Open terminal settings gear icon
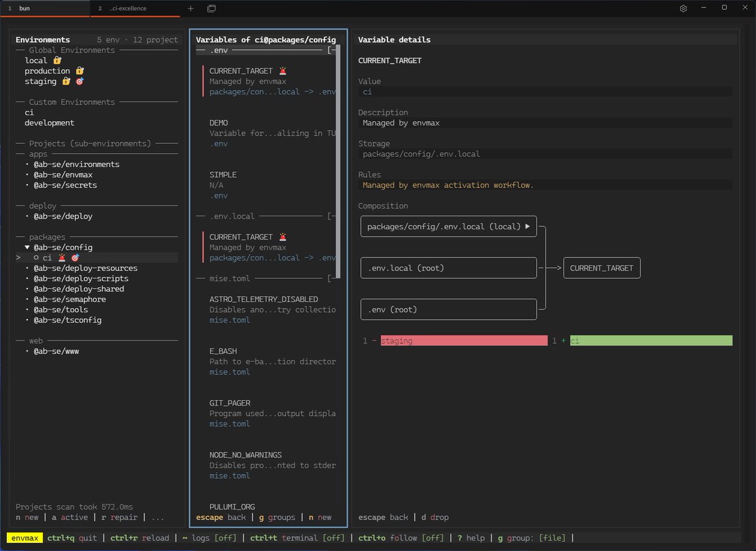756x551 pixels. tap(684, 8)
